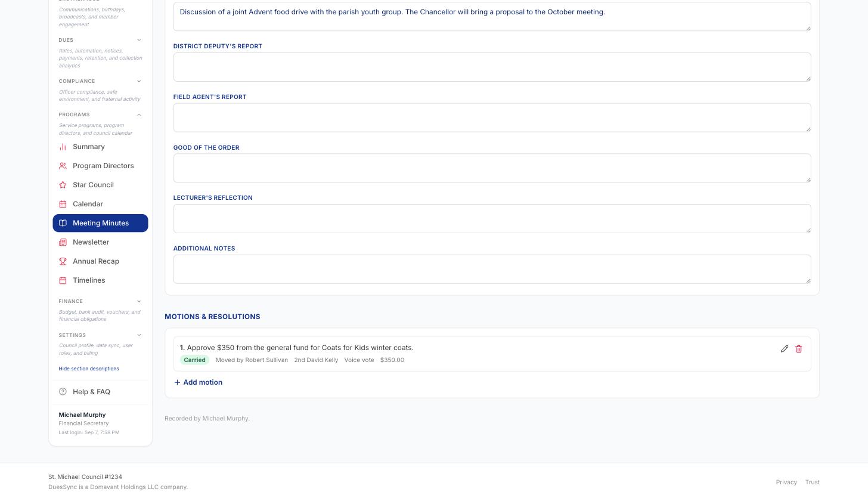Open the Help & FAQ link

click(100, 392)
